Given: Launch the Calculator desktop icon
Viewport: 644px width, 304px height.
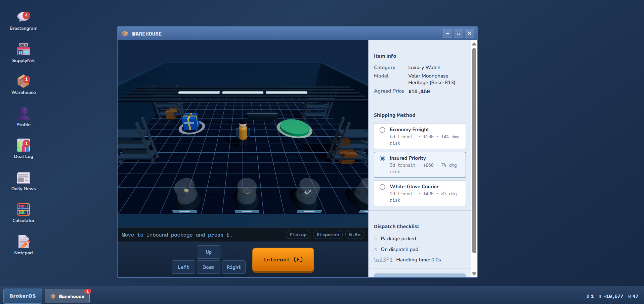Looking at the screenshot, I should tap(24, 213).
